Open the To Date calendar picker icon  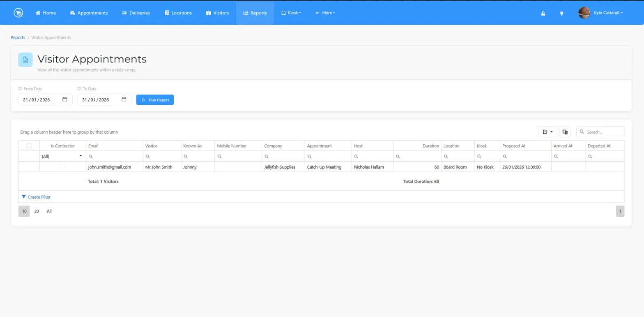click(x=124, y=99)
